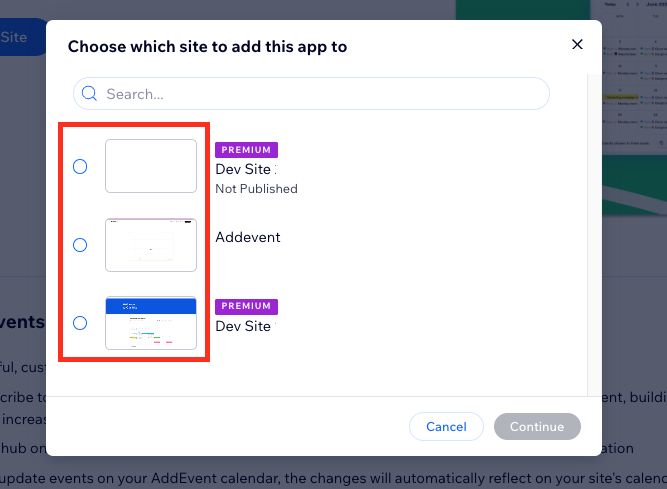Click the PREMIUM badge above the Not Published site

(x=246, y=150)
